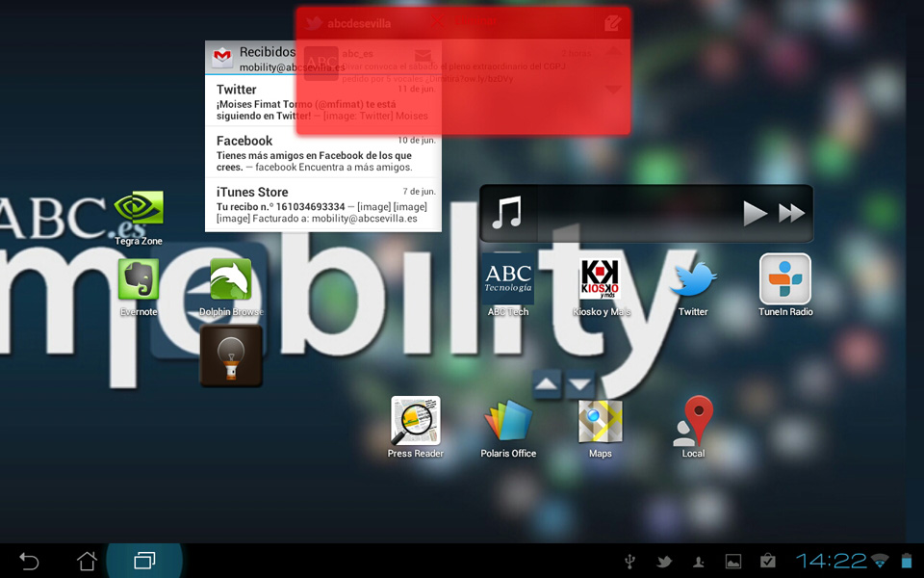Open the recent apps button
Viewport: 924px width, 578px height.
(x=144, y=561)
